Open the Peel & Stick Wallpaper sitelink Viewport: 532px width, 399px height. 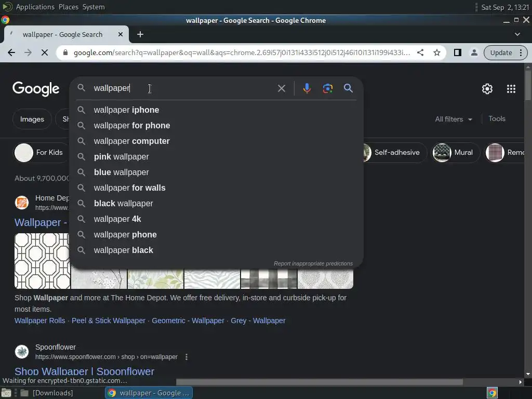108,321
